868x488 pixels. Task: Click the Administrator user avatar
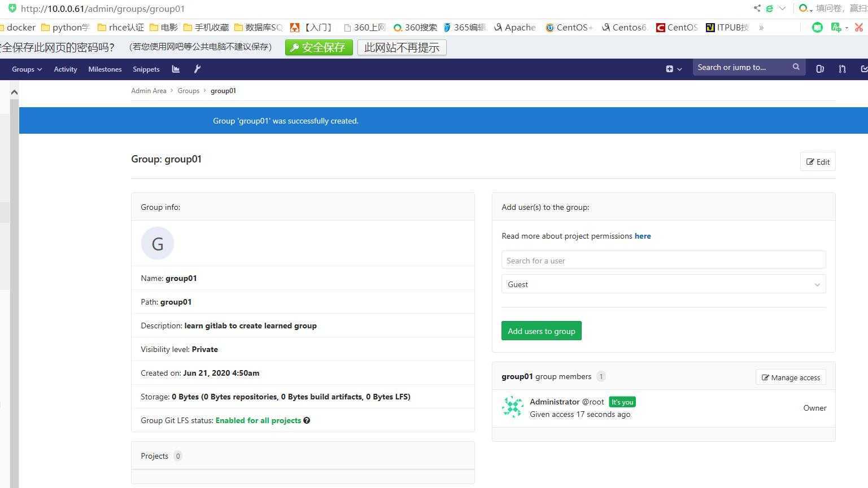(x=512, y=407)
